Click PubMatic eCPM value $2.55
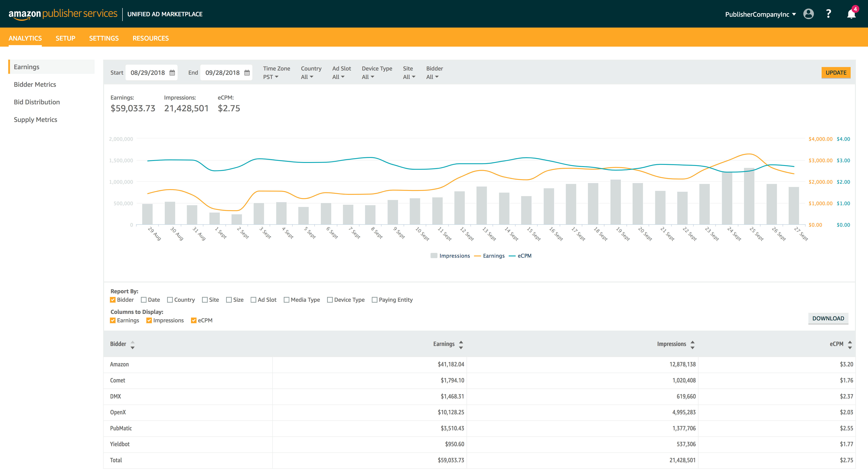The height and width of the screenshot is (472, 868). click(846, 428)
